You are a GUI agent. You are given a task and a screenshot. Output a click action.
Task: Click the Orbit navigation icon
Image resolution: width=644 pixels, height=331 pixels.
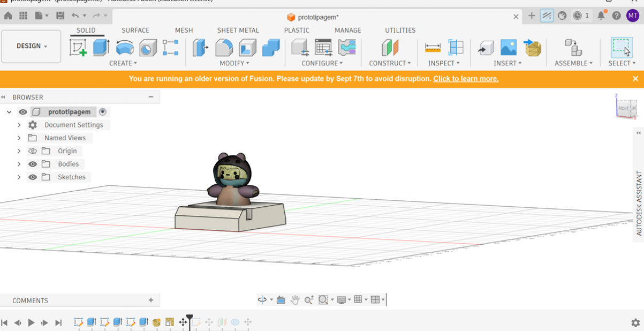[262, 300]
